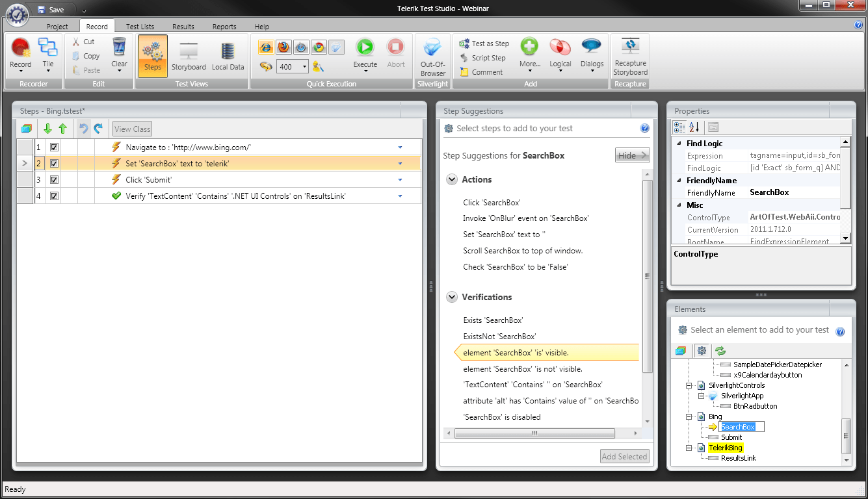Expand step 1 Navigate dropdown arrow
Image resolution: width=868 pixels, height=499 pixels.
click(x=400, y=147)
